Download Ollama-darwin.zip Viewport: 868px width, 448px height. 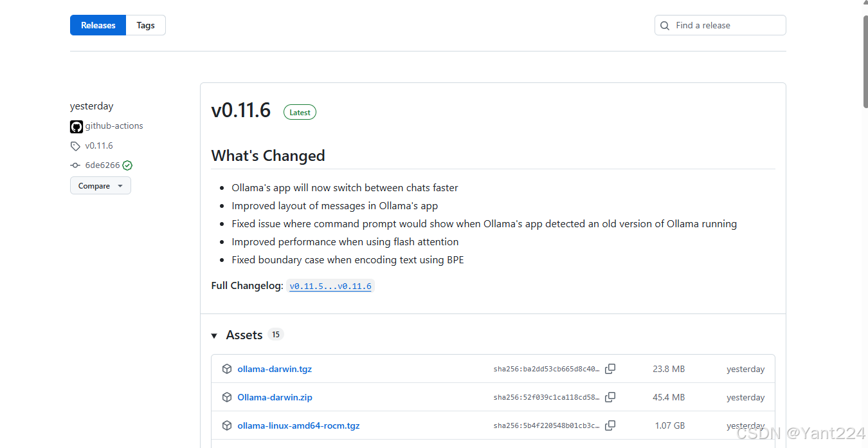[x=275, y=397]
